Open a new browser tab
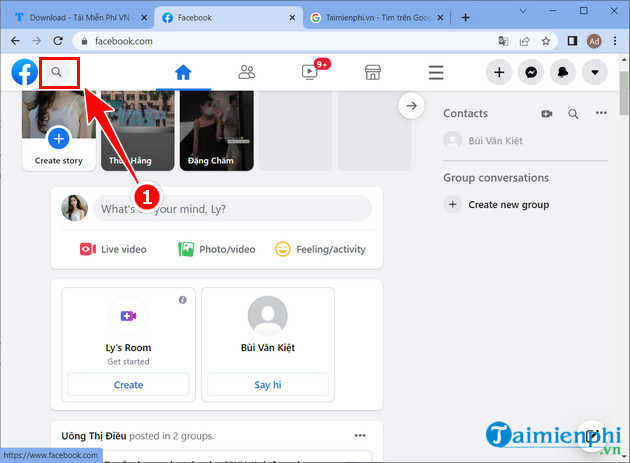 pyautogui.click(x=465, y=18)
